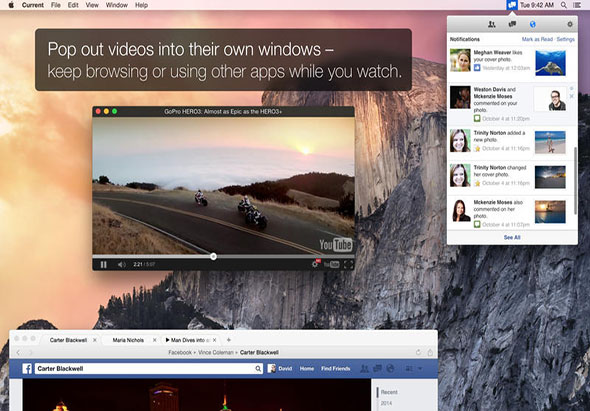Screen dimensions: 590x411
Task: Open the View menu
Action: 92,5
